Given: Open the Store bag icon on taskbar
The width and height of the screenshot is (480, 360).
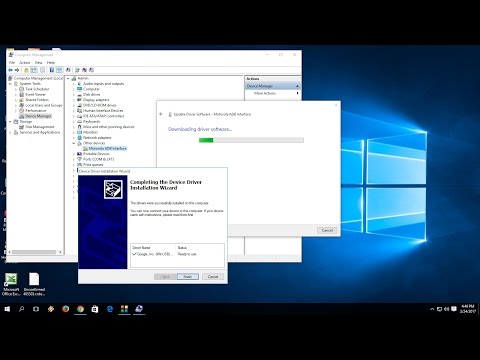Looking at the screenshot, I should tap(95, 309).
